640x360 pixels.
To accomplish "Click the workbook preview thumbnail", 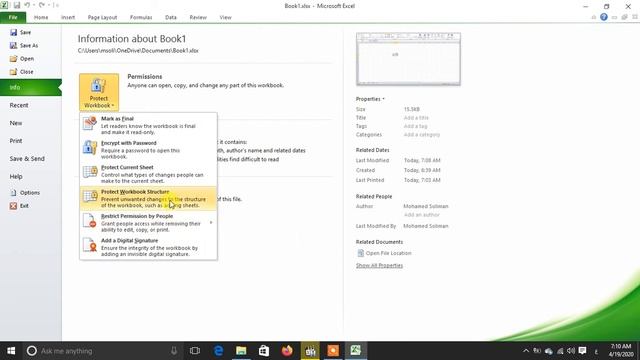I will pos(408,59).
